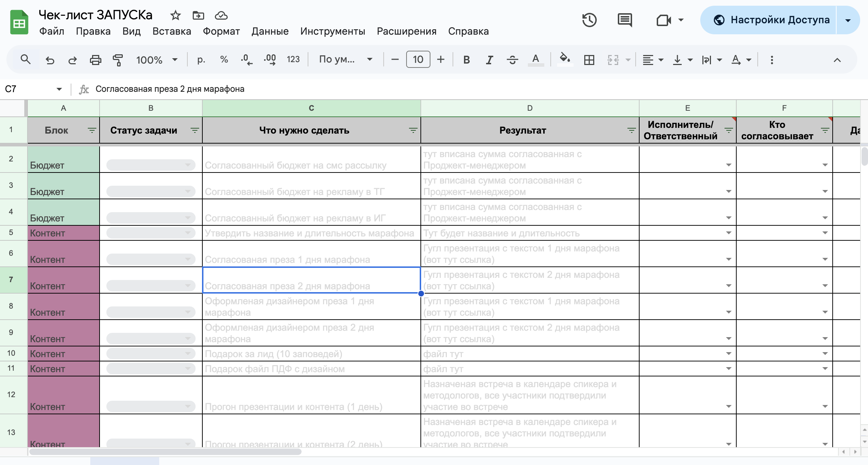Click the undo arrow icon
Image resolution: width=868 pixels, height=465 pixels.
[x=50, y=60]
